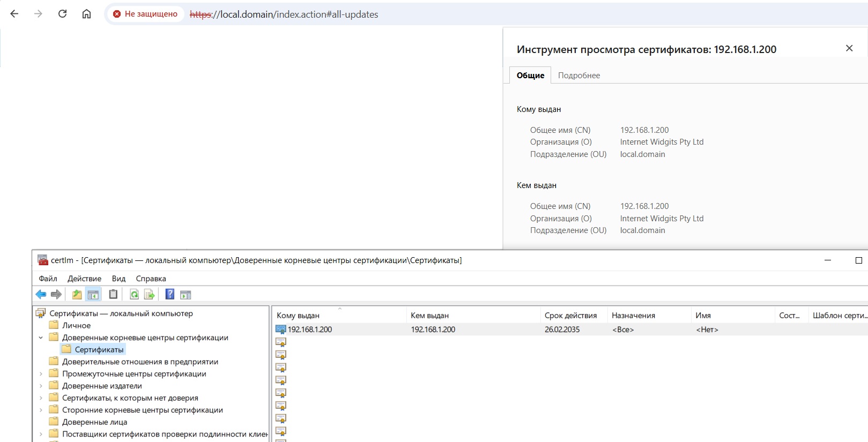Maximize the certlm window

point(858,260)
